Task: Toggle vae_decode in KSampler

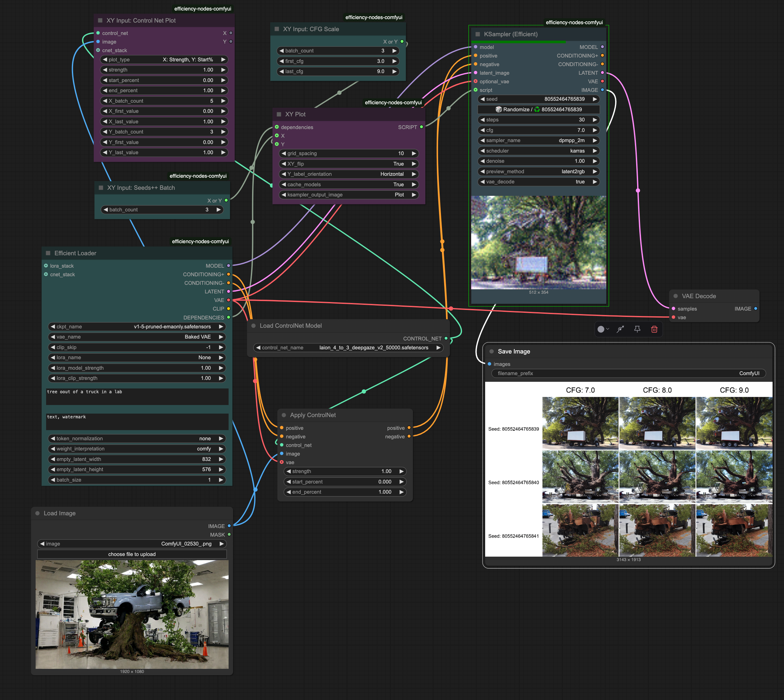Action: click(x=538, y=182)
